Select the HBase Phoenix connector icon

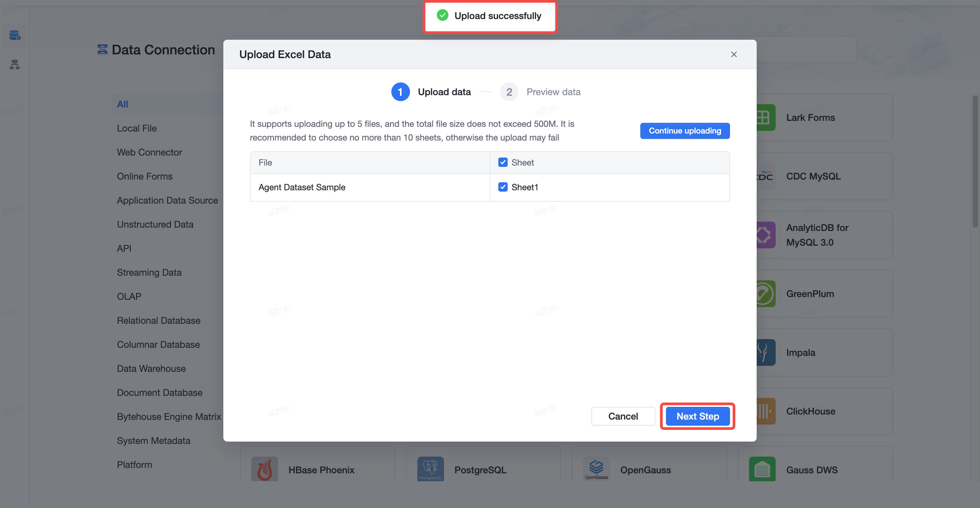(264, 469)
